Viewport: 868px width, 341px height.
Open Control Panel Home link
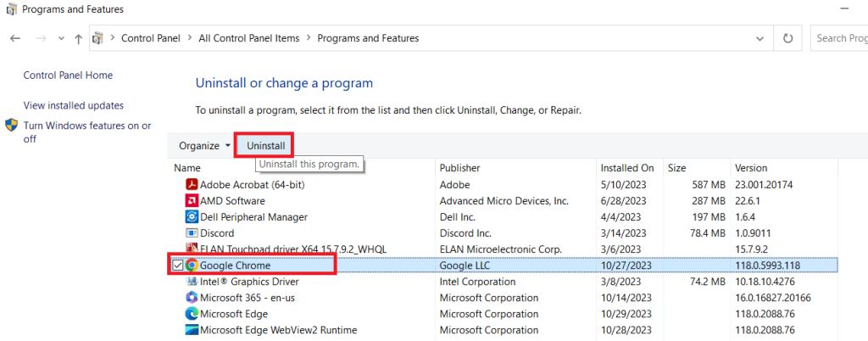(x=68, y=75)
